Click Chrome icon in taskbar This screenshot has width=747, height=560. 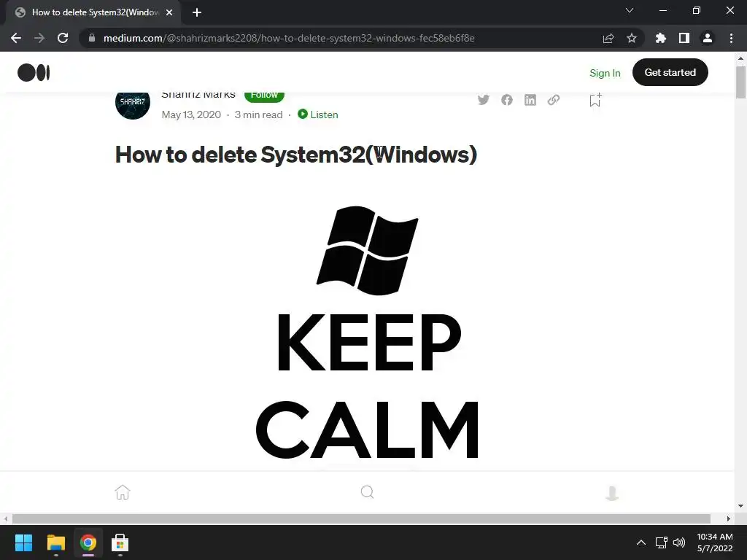pyautogui.click(x=88, y=542)
